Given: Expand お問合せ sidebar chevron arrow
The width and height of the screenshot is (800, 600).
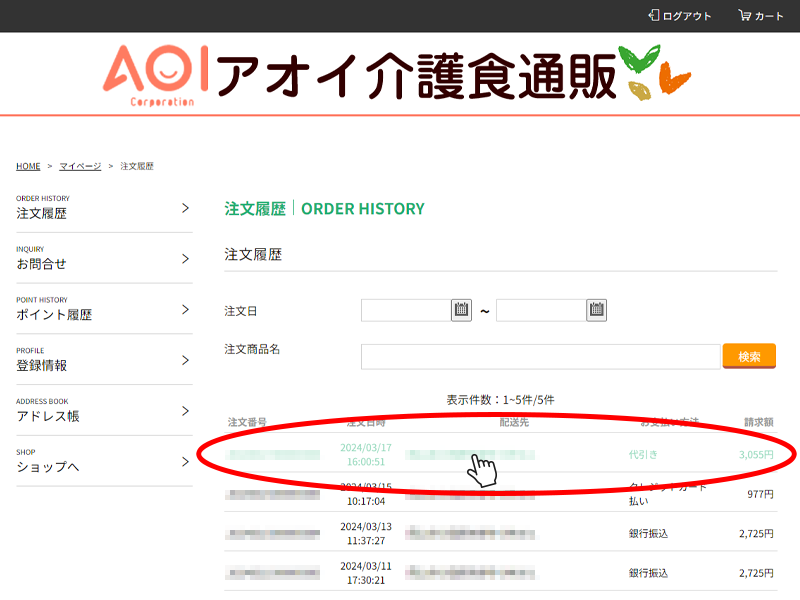Looking at the screenshot, I should click(185, 259).
